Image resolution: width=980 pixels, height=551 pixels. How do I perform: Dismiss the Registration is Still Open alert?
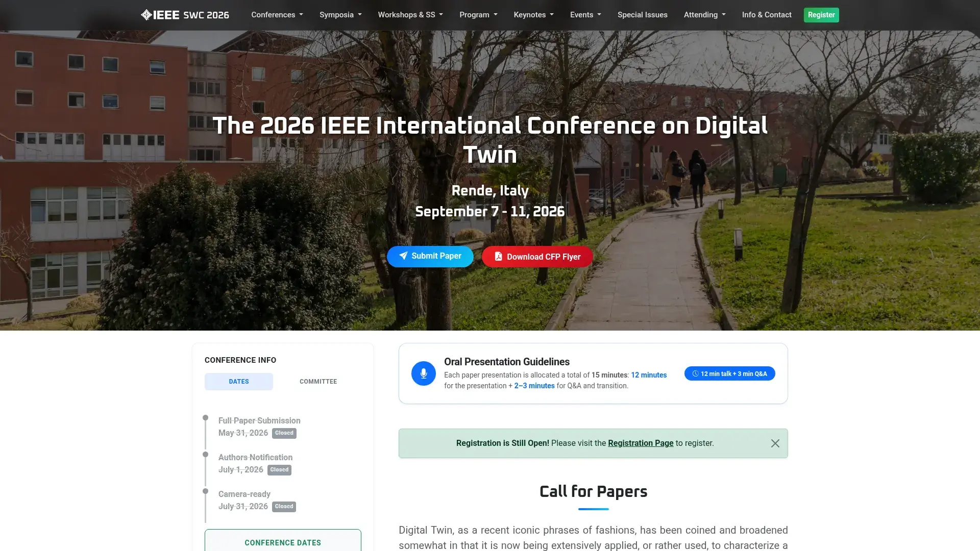[x=775, y=443]
